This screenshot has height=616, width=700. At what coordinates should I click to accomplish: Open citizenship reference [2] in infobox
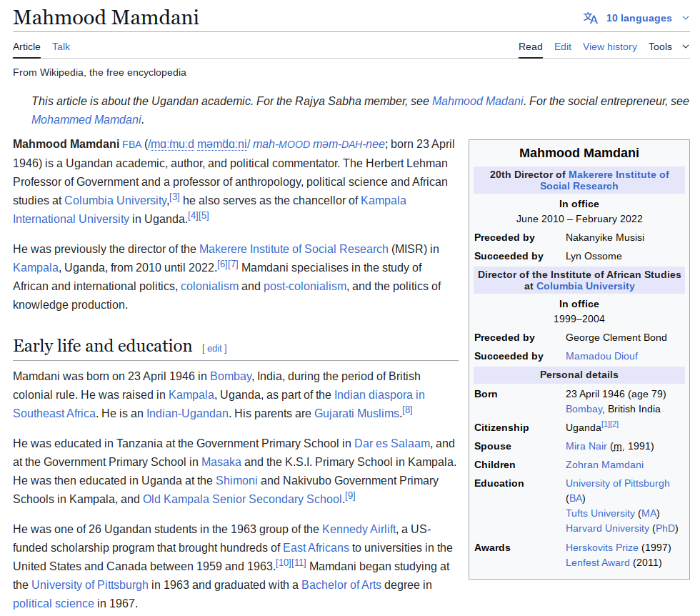[x=614, y=424]
